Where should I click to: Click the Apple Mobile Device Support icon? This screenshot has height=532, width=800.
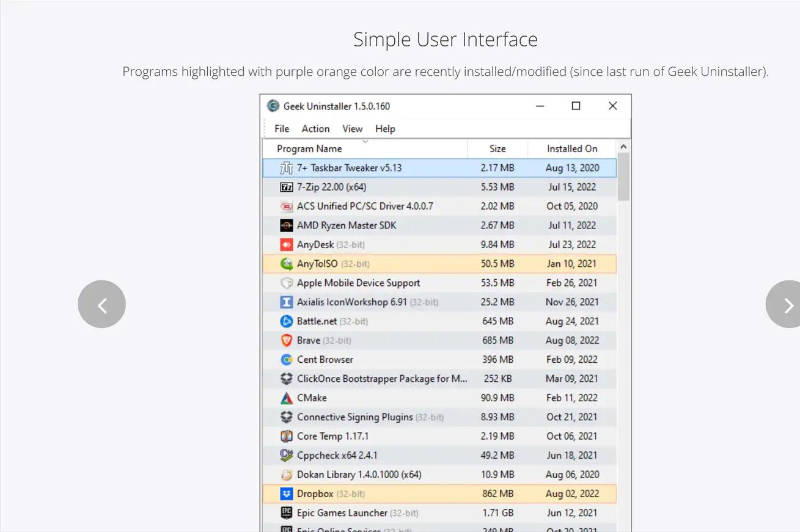[286, 283]
